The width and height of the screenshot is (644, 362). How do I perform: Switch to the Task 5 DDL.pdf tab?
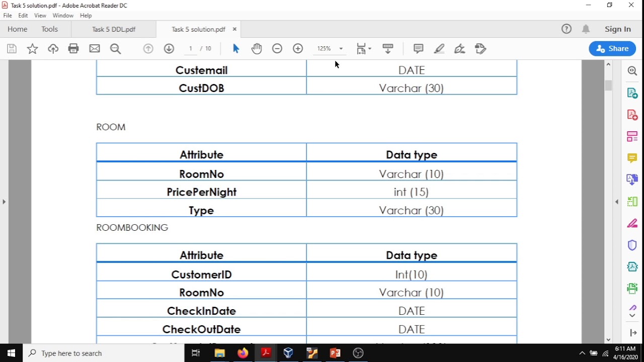[114, 29]
